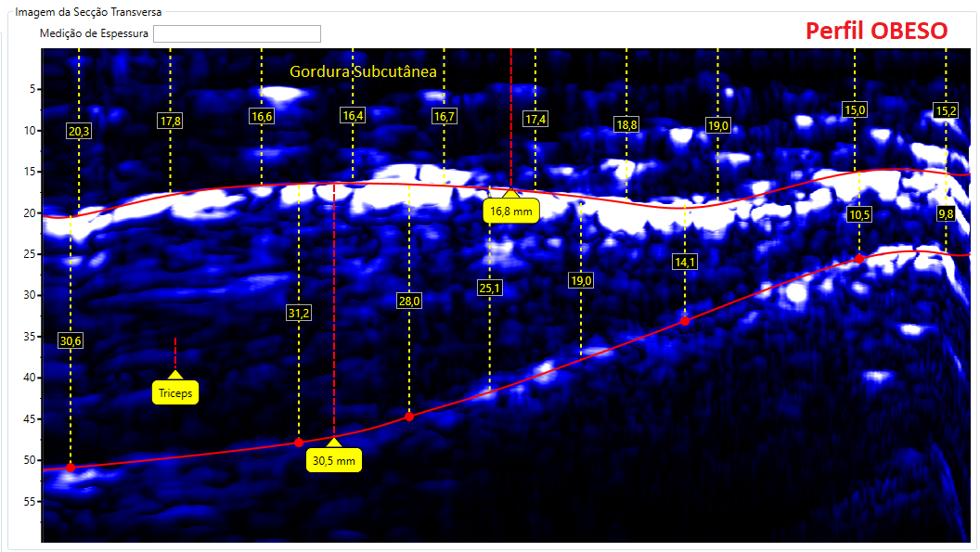This screenshot has width=980, height=552.
Task: Select the 14,1 measurement label
Action: point(685,263)
